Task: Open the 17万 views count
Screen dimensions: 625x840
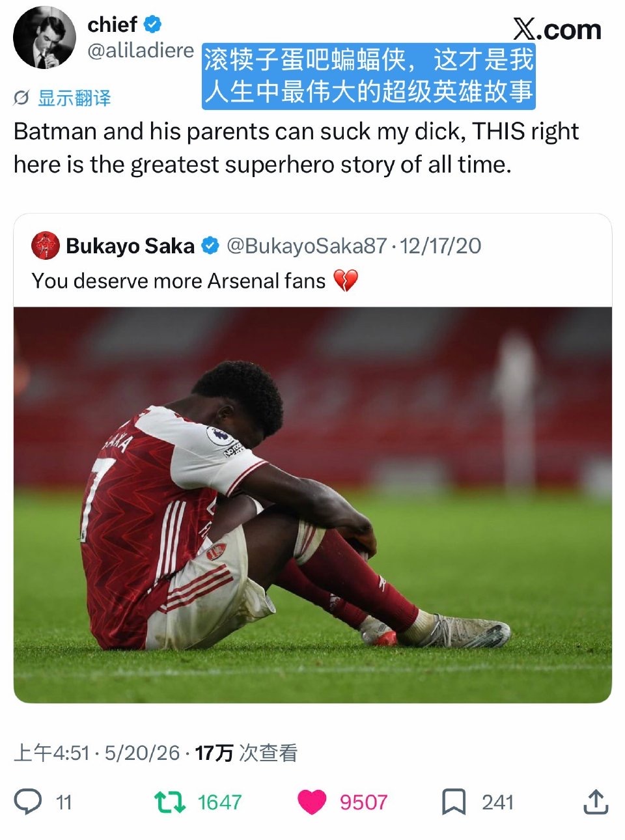Action: pos(246,753)
